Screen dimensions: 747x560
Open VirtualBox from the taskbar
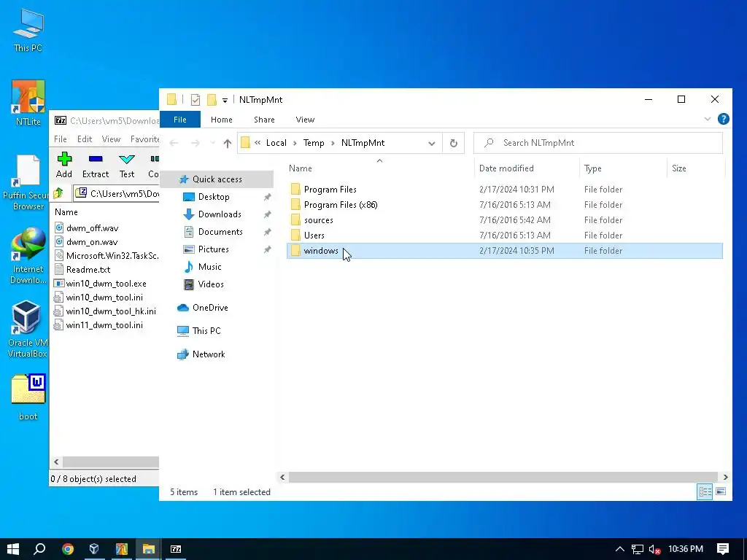[94, 549]
